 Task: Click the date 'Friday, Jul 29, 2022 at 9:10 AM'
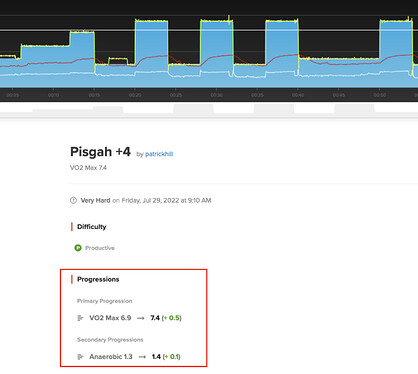[166, 200]
